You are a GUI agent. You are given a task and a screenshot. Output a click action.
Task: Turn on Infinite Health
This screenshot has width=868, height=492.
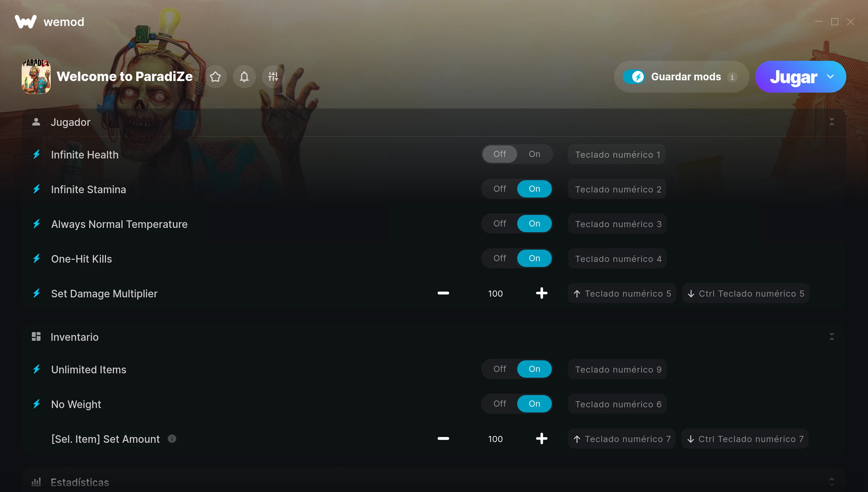pyautogui.click(x=534, y=154)
